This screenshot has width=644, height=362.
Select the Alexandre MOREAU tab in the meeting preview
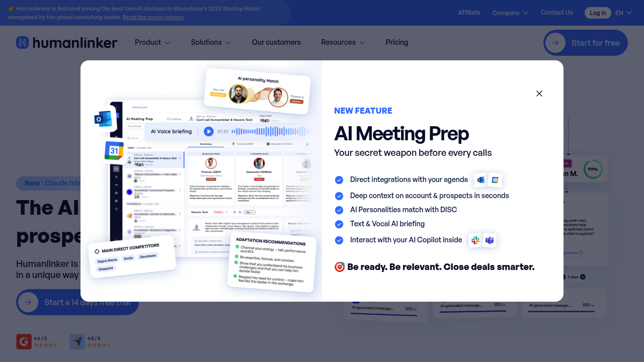point(279,144)
